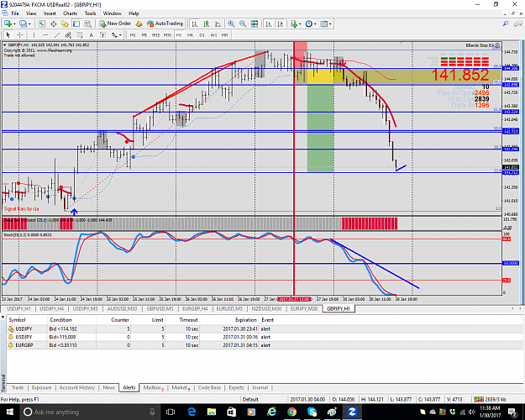525x420 pixels.
Task: Click the connection status '2639/3 kb'
Action: (491, 399)
